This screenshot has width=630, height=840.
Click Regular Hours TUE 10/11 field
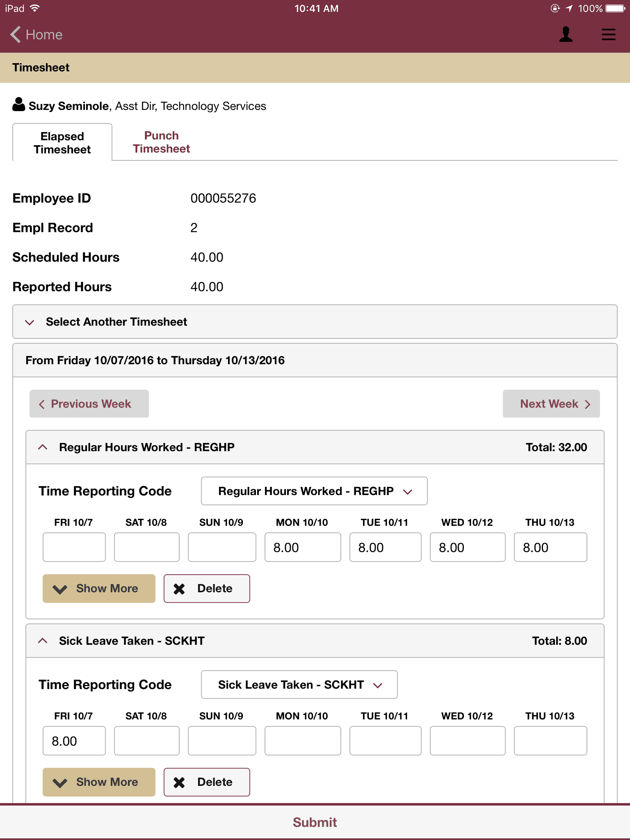386,547
